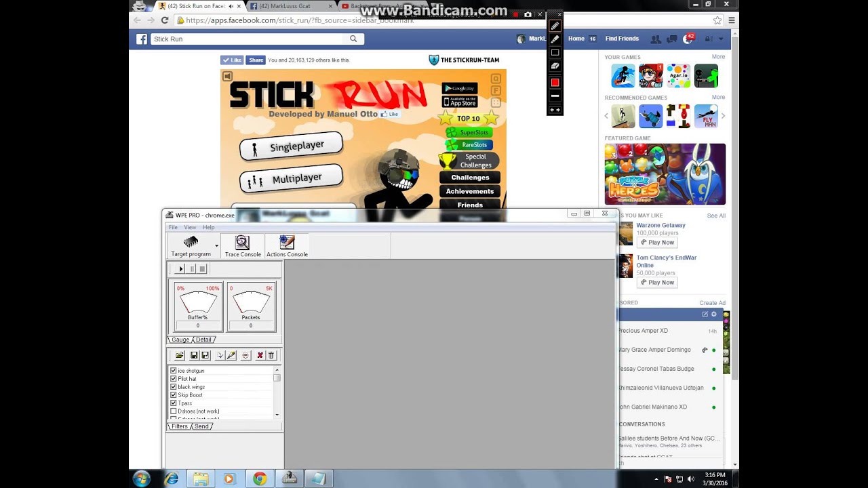Open the Trace Console in WPE PRO
The image size is (868, 488).
pyautogui.click(x=243, y=247)
